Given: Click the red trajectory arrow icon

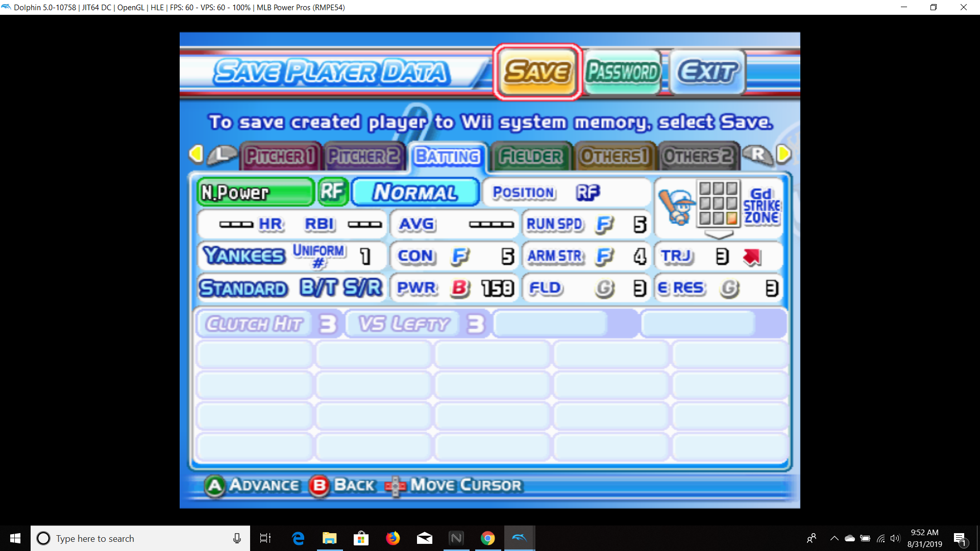Looking at the screenshot, I should [x=752, y=257].
